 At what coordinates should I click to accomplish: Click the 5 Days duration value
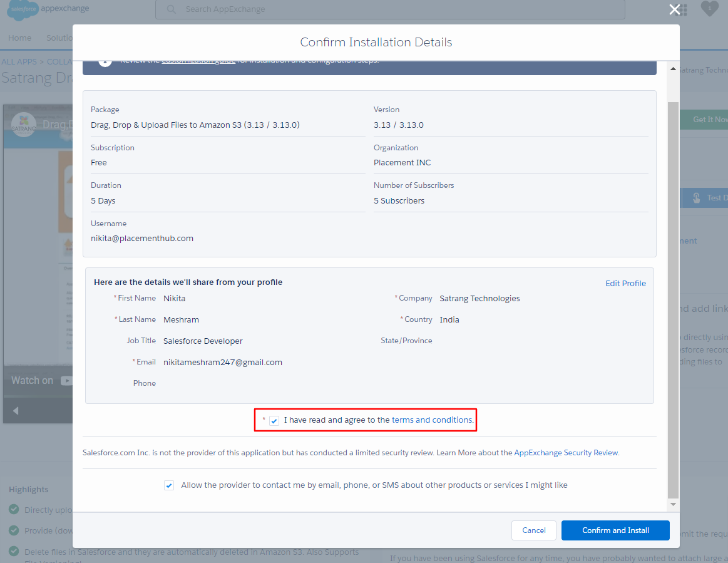point(103,200)
